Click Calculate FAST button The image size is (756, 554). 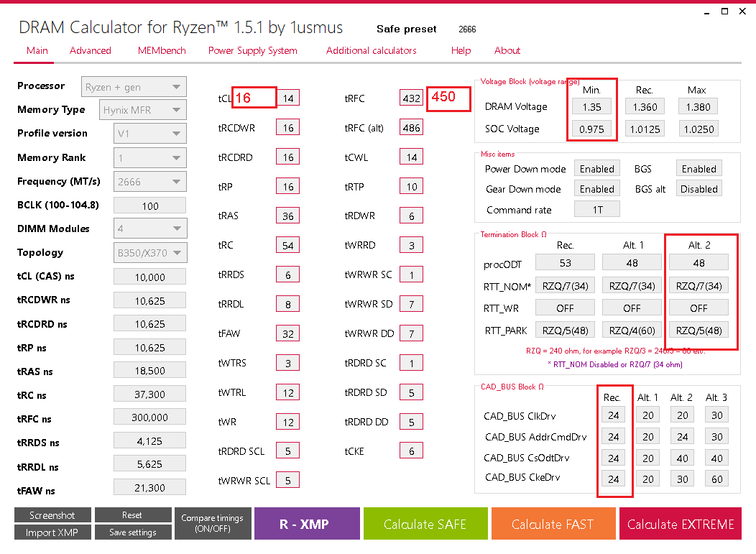point(553,523)
